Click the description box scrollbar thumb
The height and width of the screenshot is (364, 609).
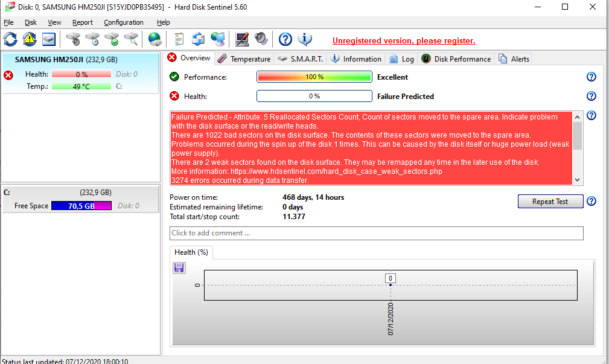pos(577,136)
